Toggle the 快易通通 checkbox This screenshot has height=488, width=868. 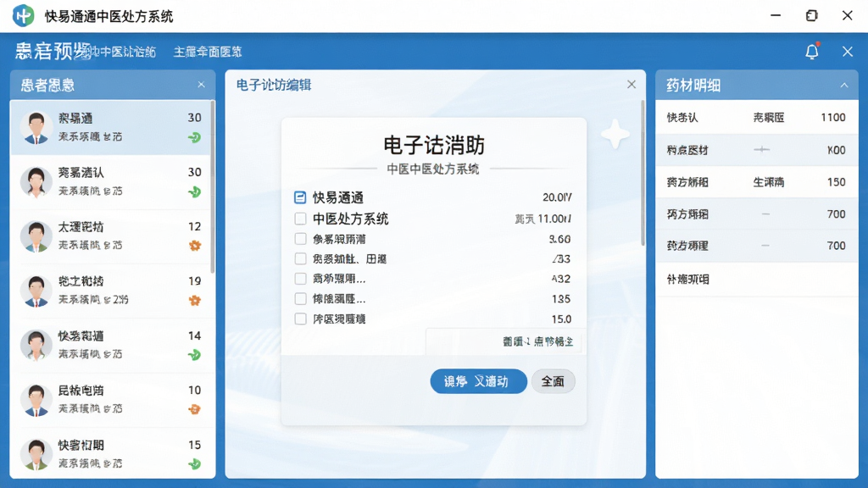tap(300, 197)
